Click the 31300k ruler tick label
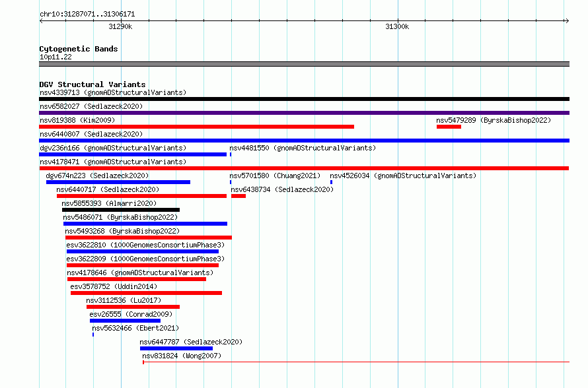The image size is (588, 388). [x=397, y=26]
